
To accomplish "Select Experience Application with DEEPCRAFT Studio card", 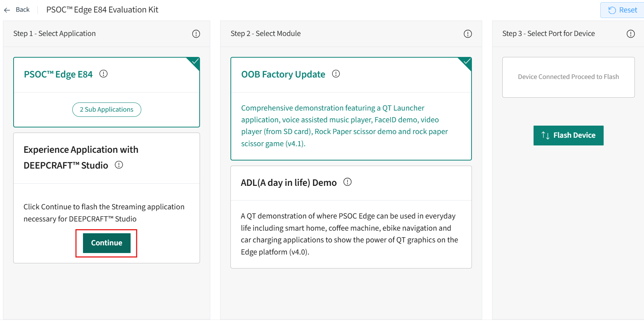I will click(81, 157).
